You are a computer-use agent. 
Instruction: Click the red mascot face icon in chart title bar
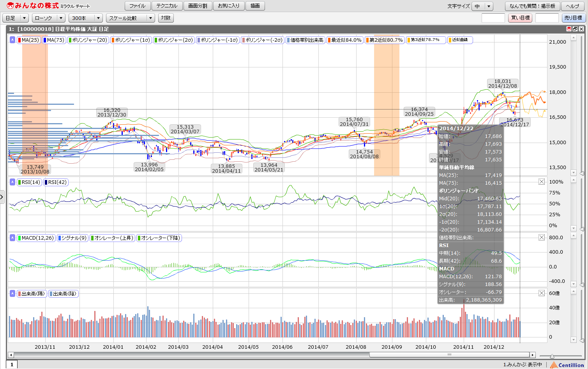569,29
